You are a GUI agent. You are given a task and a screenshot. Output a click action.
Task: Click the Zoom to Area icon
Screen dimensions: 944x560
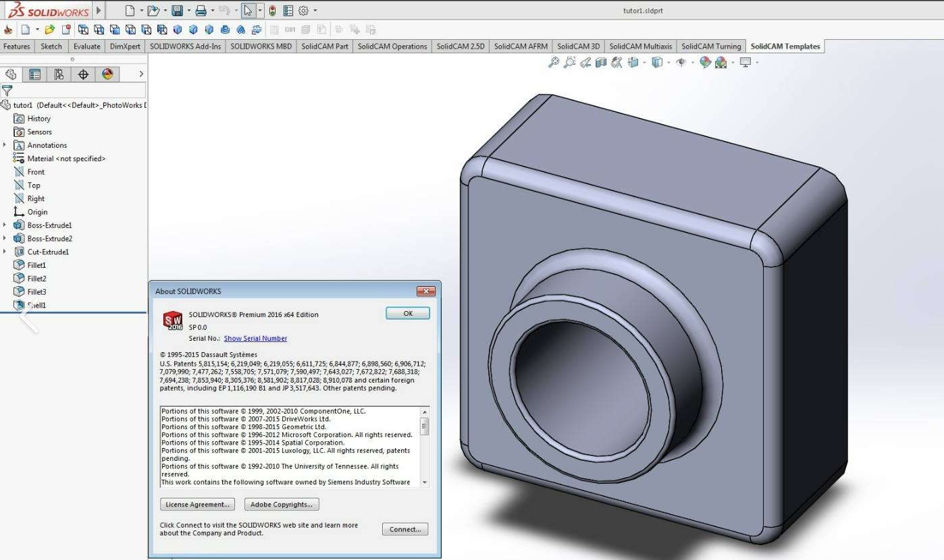pyautogui.click(x=569, y=63)
